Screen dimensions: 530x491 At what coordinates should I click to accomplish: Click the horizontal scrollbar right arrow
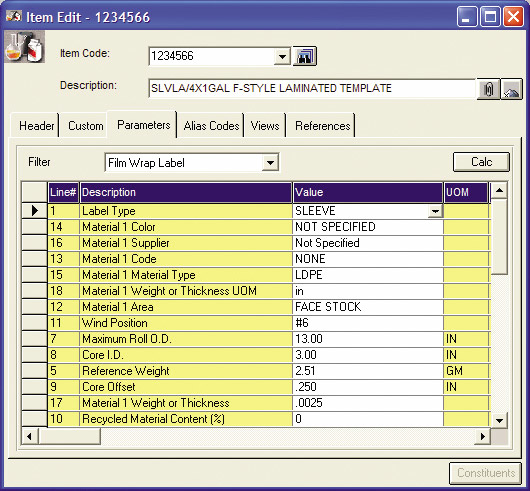[482, 436]
